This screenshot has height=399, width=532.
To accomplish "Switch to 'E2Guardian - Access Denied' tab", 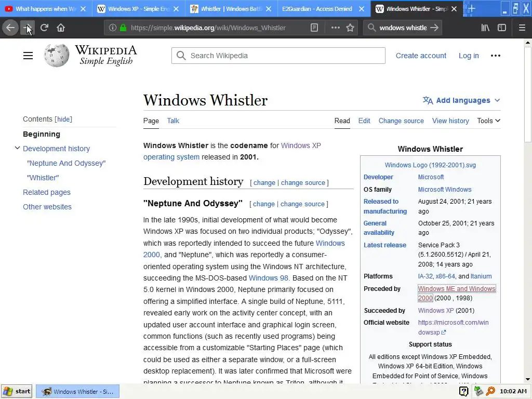I will 324,9.
